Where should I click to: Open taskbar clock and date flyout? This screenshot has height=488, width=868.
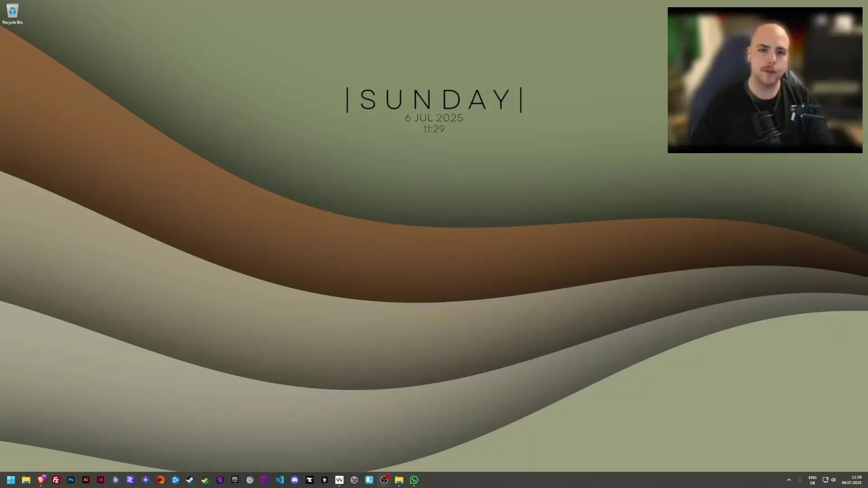[x=851, y=480]
